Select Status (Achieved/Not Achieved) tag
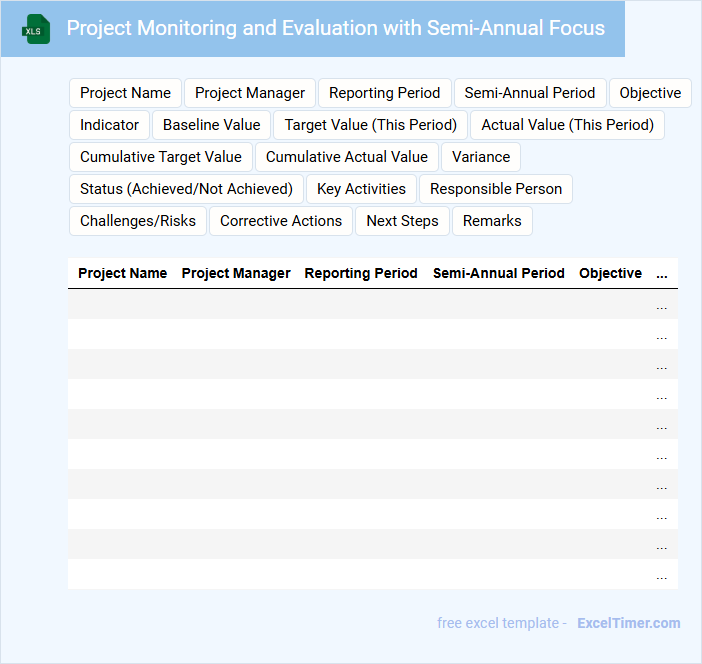This screenshot has width=702, height=664. [186, 189]
